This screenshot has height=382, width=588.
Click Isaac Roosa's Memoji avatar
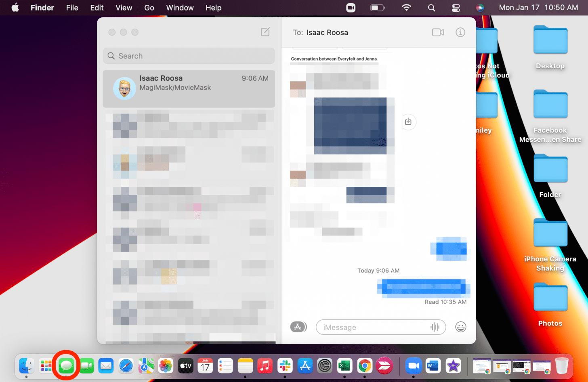click(x=124, y=88)
